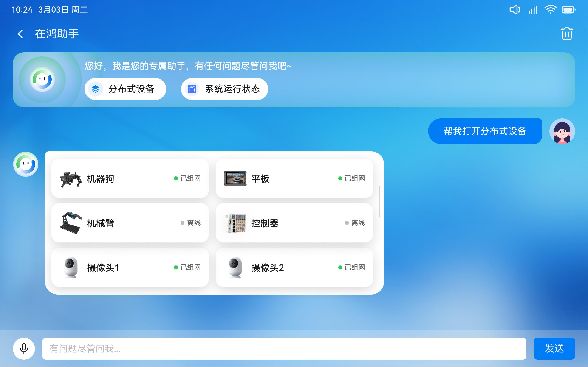Tap the back arrow next to 在鸿助手

pyautogui.click(x=20, y=34)
